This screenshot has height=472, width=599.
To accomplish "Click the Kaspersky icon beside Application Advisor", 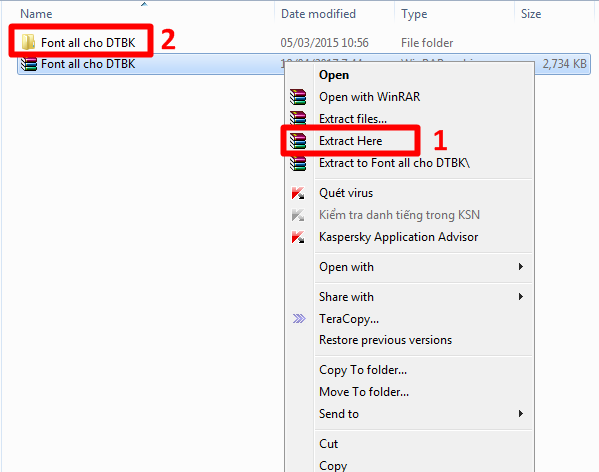I will (x=298, y=237).
